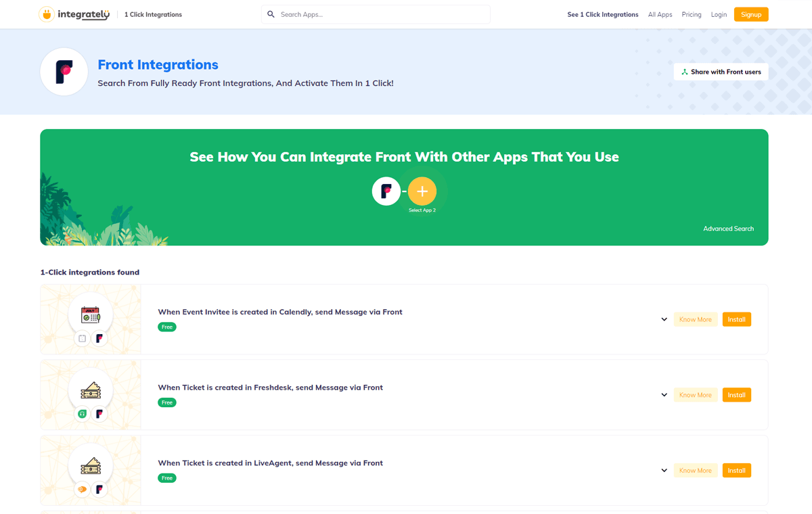Open See 1 Click Integrations menu item
Viewport: 812px width, 514px height.
[x=603, y=14]
